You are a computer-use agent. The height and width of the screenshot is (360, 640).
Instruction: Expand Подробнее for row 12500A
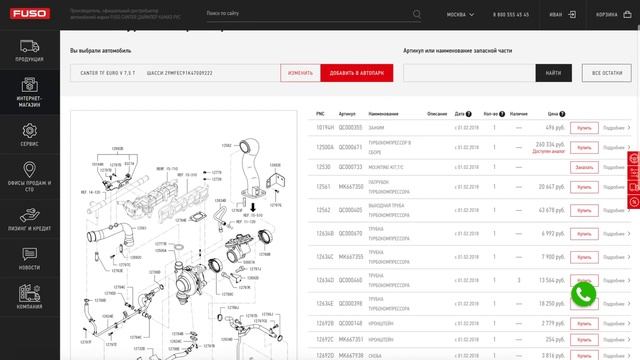coord(616,147)
